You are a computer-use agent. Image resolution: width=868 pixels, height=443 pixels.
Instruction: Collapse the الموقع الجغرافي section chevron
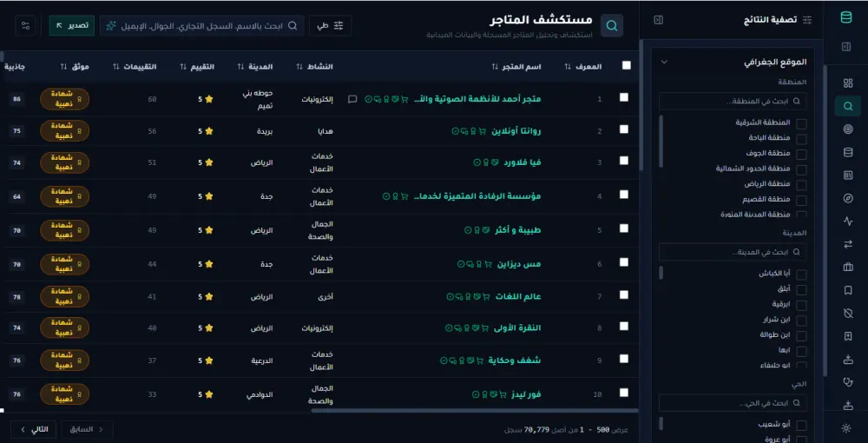[x=665, y=62]
